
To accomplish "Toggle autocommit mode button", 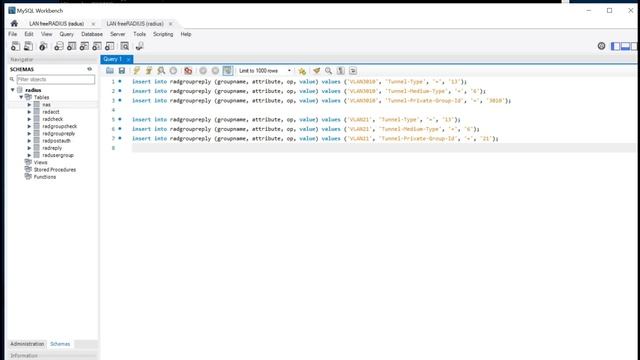I will tap(228, 71).
